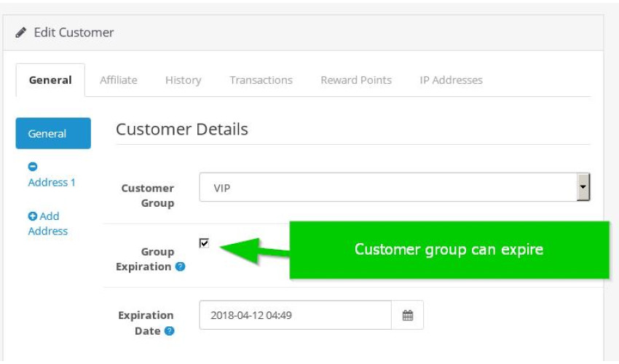Click the blue General sidebar button
This screenshot has width=619, height=364.
(53, 133)
